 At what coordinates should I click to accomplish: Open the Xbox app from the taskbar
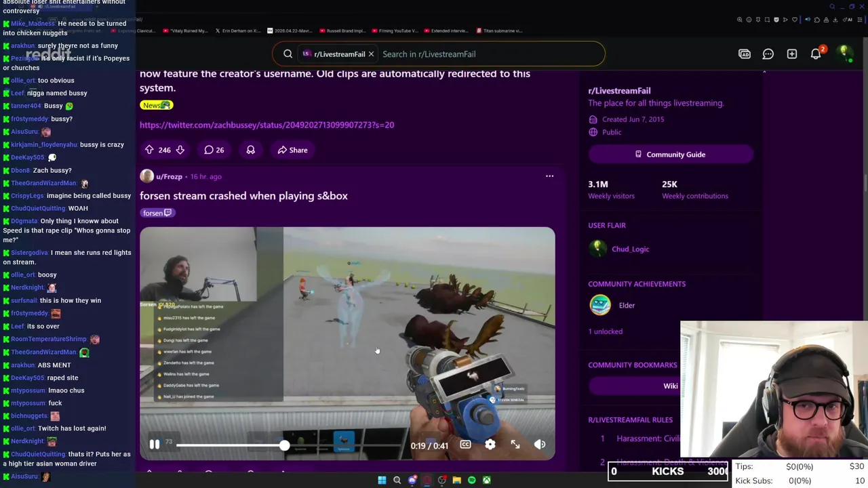pyautogui.click(x=486, y=481)
